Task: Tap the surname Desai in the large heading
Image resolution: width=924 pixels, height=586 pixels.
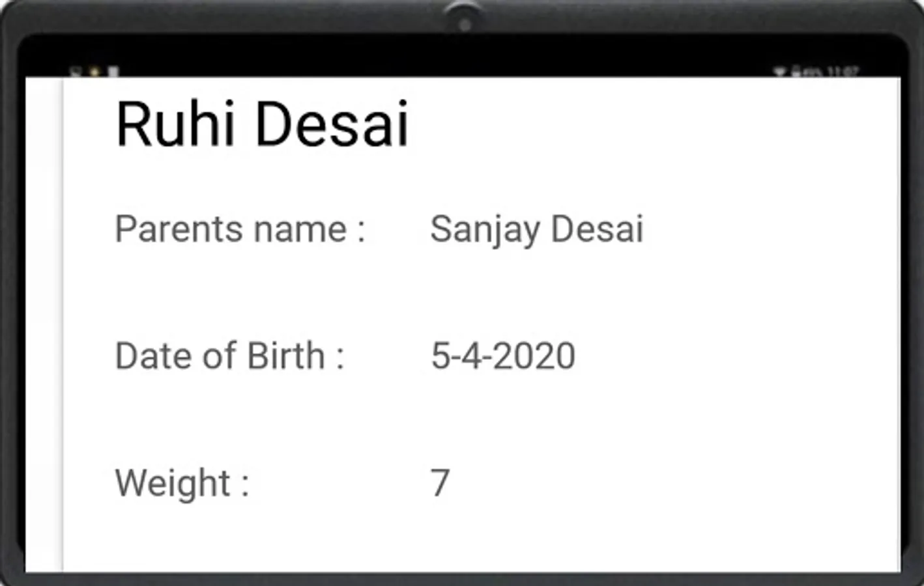Action: (332, 124)
